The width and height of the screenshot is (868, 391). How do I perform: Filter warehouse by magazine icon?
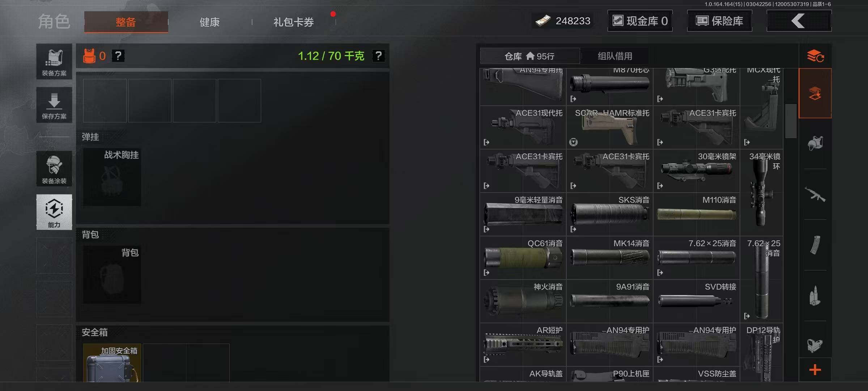[x=815, y=245]
